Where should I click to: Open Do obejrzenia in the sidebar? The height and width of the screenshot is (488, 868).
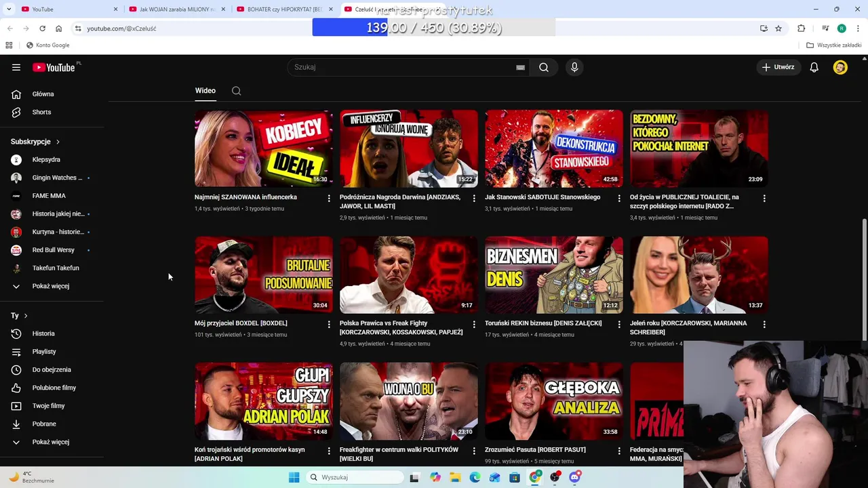click(x=52, y=369)
